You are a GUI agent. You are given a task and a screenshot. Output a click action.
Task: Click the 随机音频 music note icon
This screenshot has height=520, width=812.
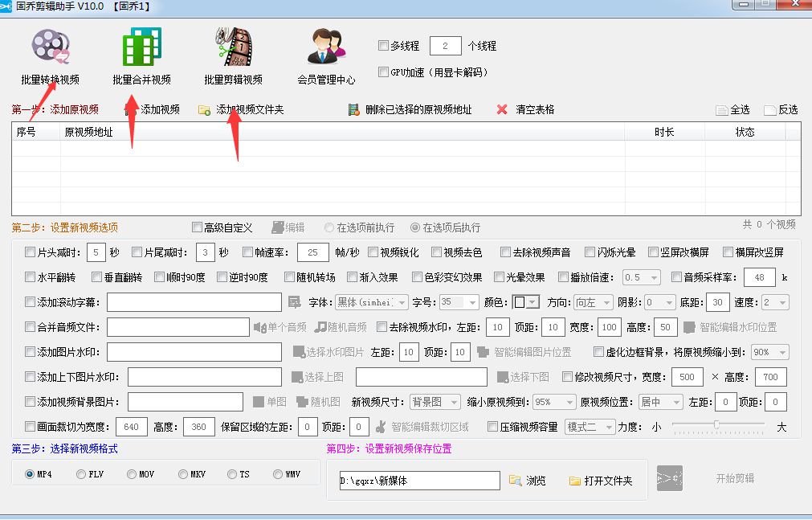tap(320, 327)
